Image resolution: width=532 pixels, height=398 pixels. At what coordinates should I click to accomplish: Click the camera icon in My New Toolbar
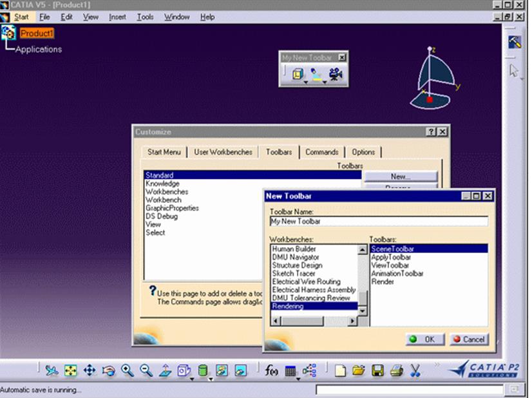pyautogui.click(x=336, y=74)
